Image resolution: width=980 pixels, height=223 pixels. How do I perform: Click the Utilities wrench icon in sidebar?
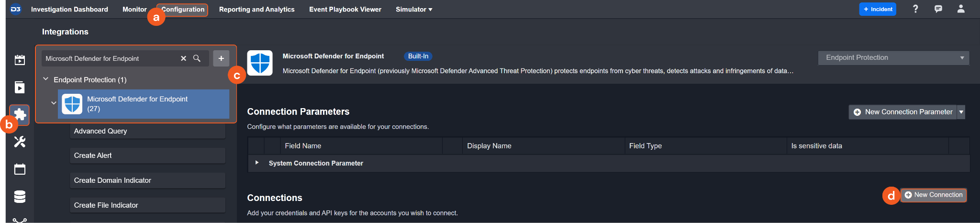pos(20,142)
